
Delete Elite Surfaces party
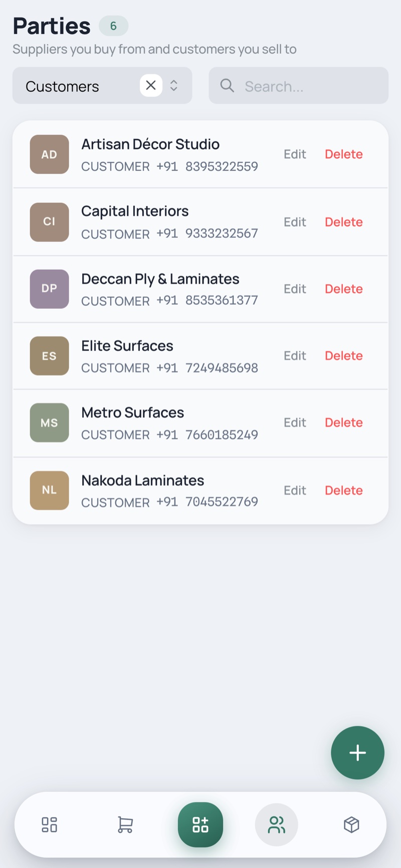click(344, 356)
